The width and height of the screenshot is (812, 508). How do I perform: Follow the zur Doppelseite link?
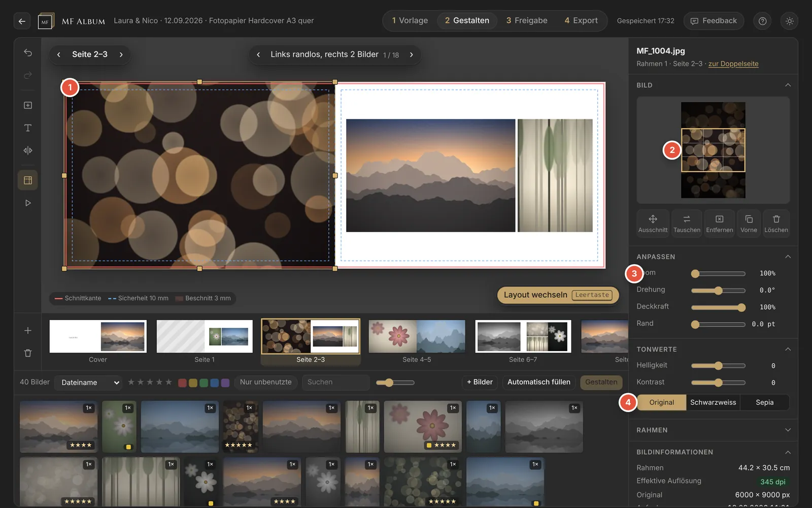coord(733,64)
